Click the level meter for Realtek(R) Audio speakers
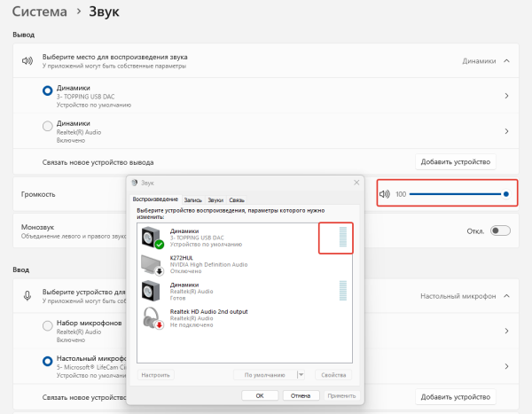The height and width of the screenshot is (414, 532). [x=343, y=291]
